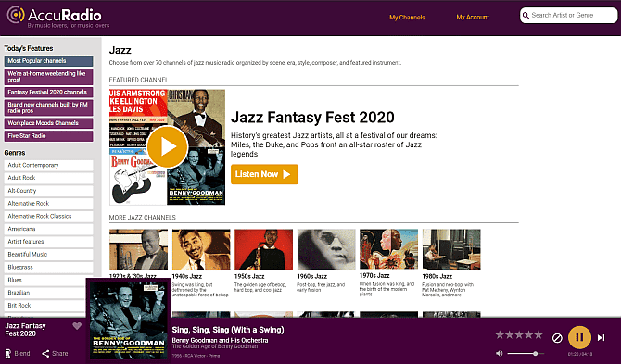Open the Blend feature
The height and width of the screenshot is (364, 621).
click(18, 353)
